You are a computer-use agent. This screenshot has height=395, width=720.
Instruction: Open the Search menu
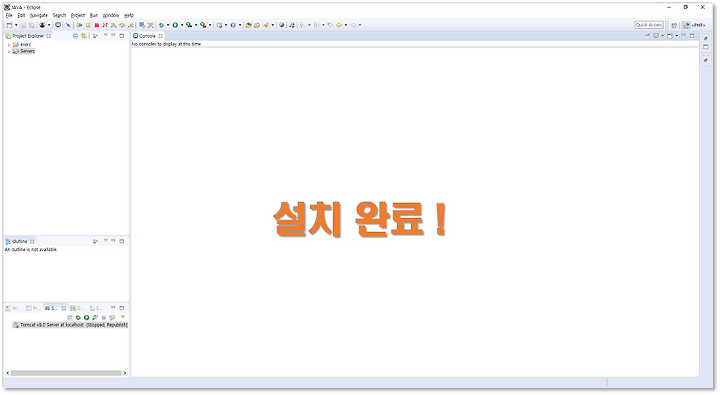pos(59,15)
